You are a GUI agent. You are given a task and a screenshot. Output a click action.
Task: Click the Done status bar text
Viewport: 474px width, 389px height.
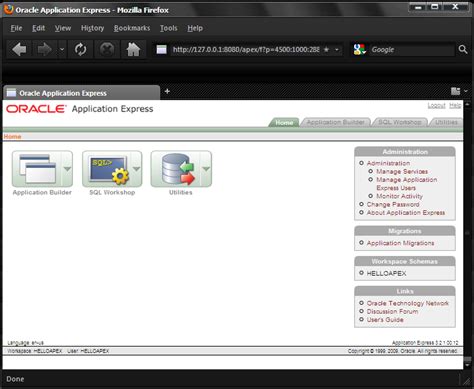(15, 379)
